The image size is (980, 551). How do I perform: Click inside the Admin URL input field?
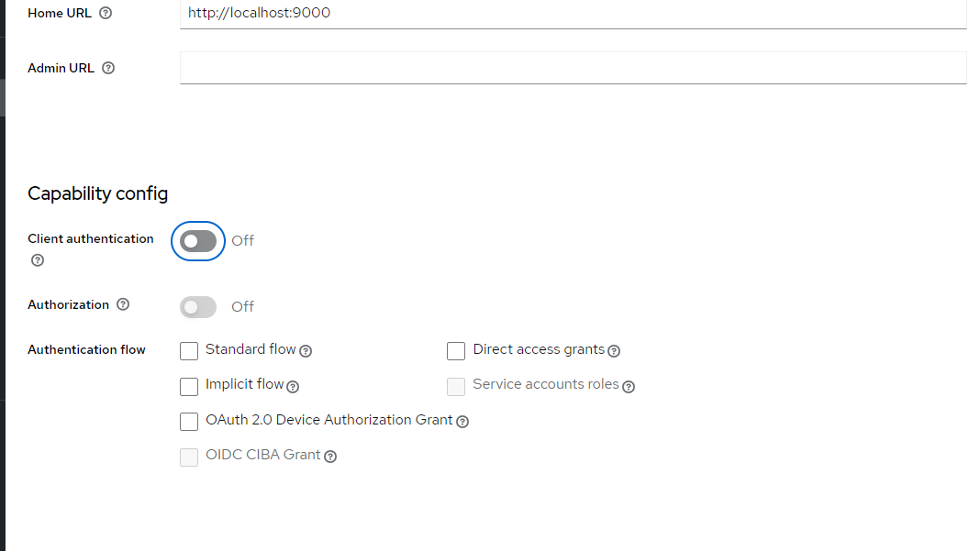573,67
